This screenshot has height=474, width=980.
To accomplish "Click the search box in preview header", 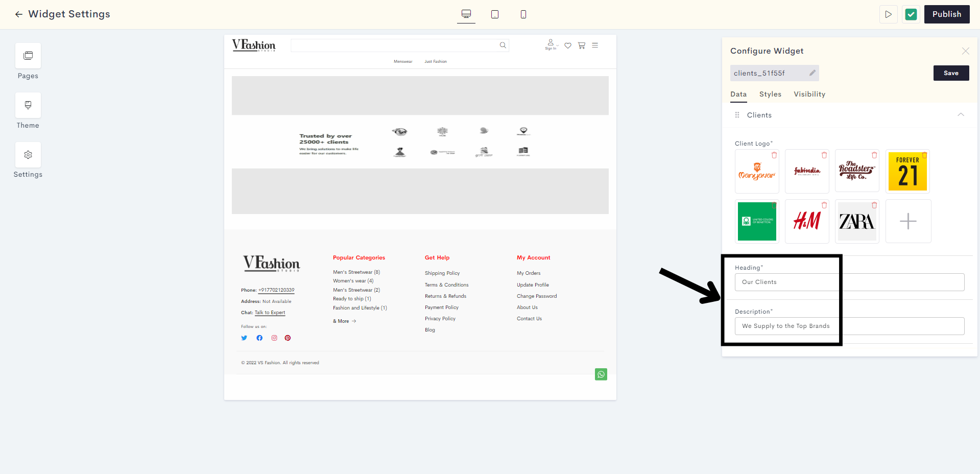I will pyautogui.click(x=400, y=45).
